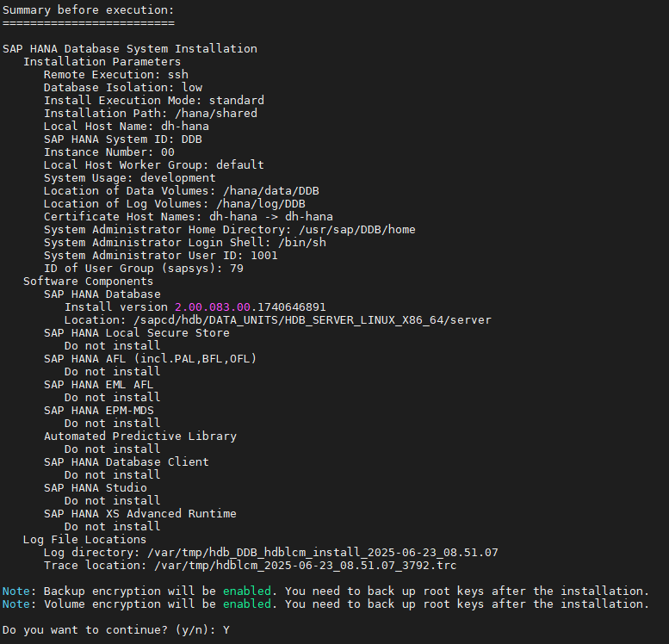
Task: Click 'Instance Number: 00' line
Action: click(109, 152)
